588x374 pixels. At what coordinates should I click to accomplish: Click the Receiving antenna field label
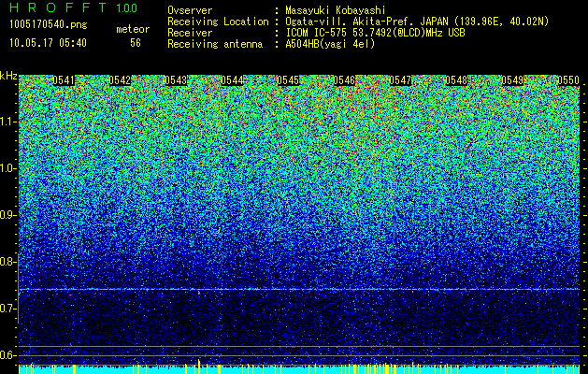tap(215, 44)
